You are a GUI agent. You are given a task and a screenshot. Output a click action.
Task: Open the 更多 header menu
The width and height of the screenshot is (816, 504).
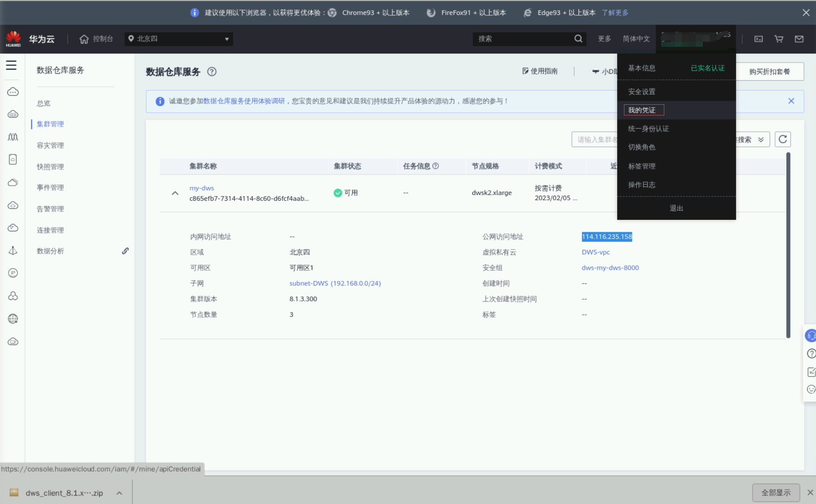click(x=604, y=39)
